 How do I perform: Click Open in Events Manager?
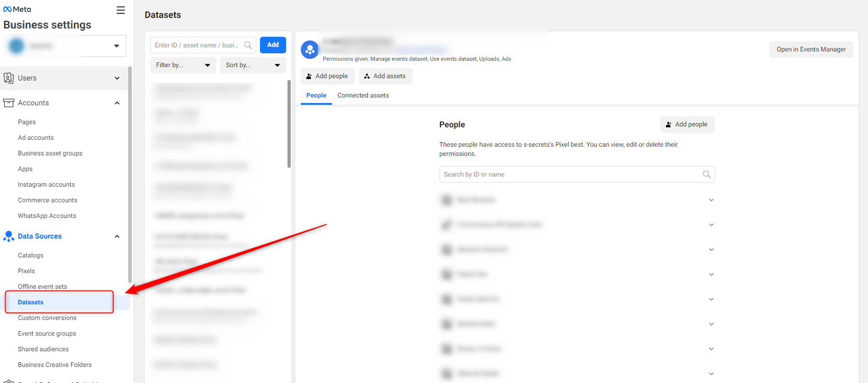pyautogui.click(x=811, y=50)
